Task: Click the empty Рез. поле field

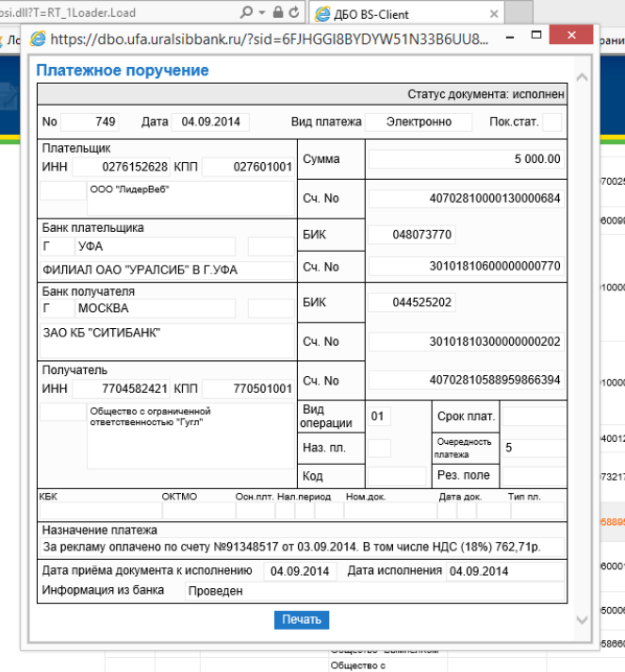Action: tap(534, 476)
